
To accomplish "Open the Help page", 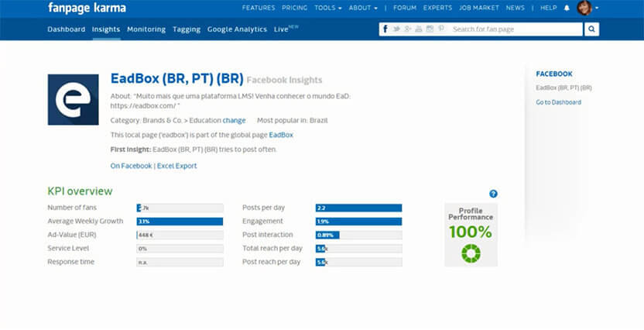I will point(548,8).
